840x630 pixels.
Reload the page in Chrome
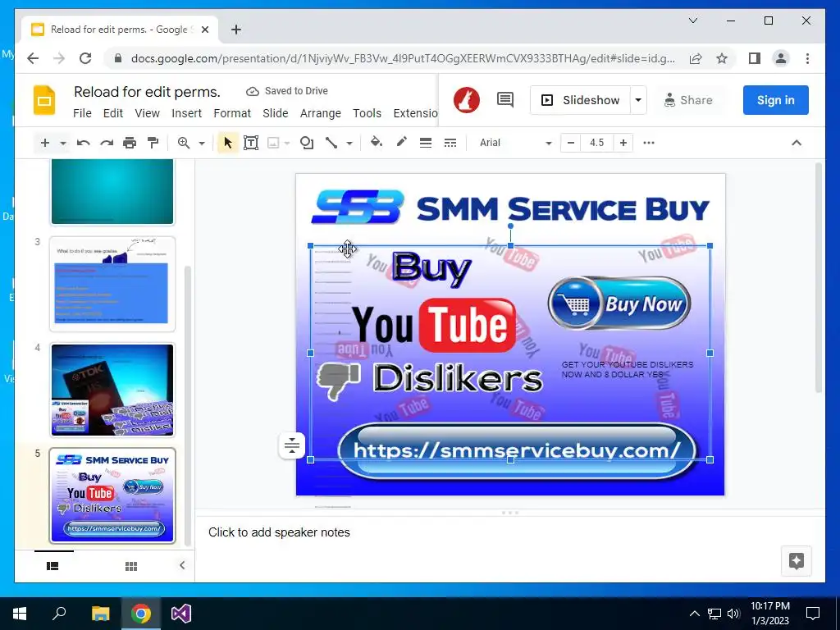[85, 58]
